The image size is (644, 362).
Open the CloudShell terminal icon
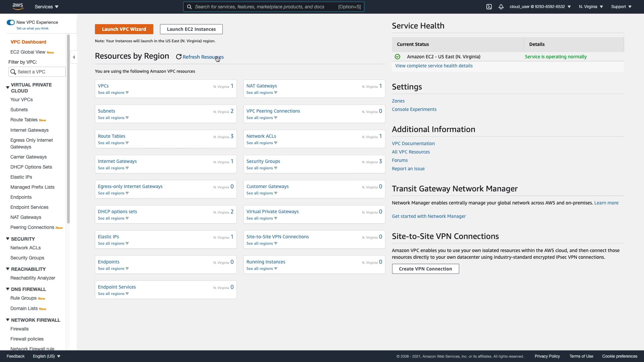click(x=489, y=7)
